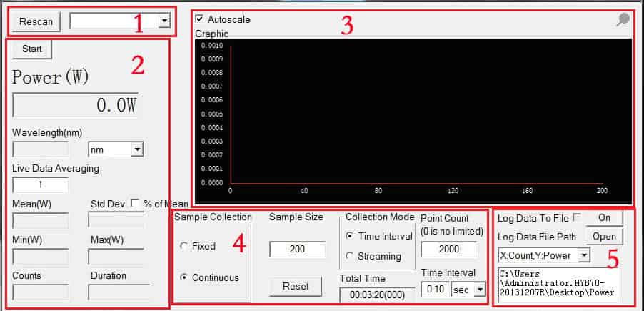644x311 pixels.
Task: Check the Log Data To File box
Action: click(x=577, y=217)
